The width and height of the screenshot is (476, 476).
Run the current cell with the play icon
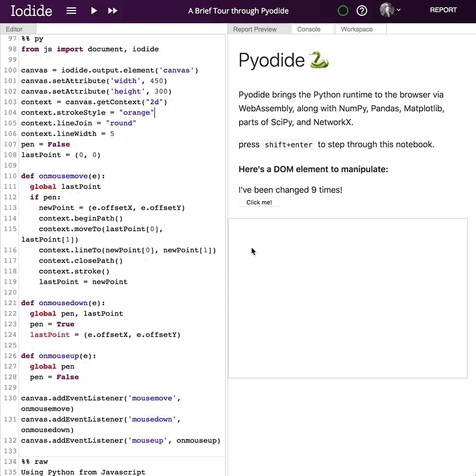94,11
